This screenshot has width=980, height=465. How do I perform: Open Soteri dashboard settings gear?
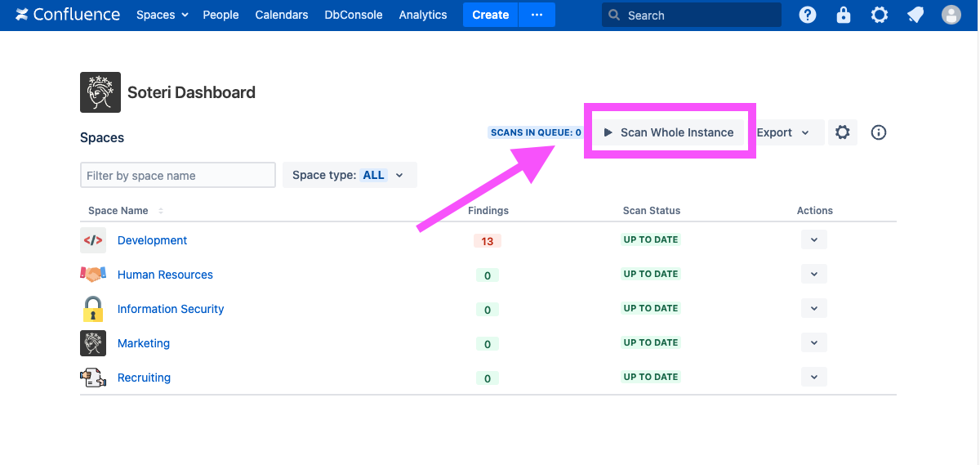[x=843, y=132]
